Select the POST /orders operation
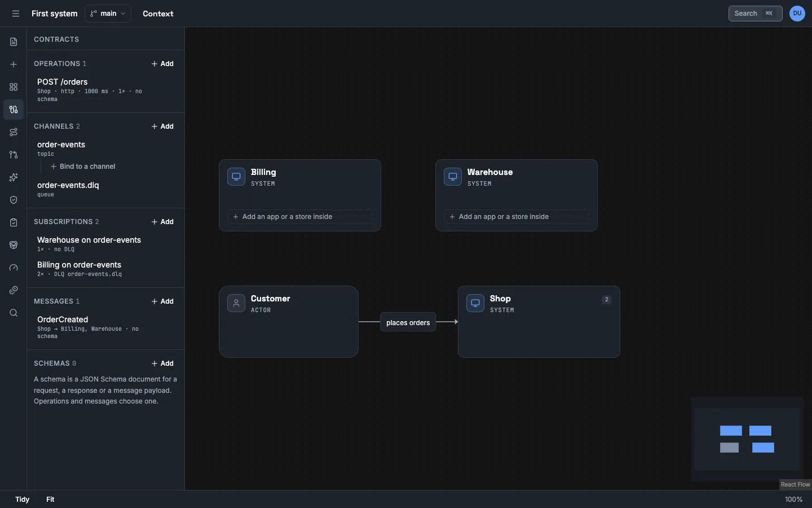This screenshot has width=812, height=508. point(105,90)
